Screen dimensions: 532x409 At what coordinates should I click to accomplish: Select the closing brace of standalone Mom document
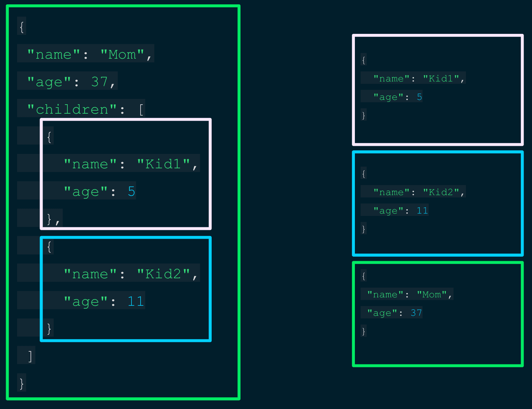364,331
